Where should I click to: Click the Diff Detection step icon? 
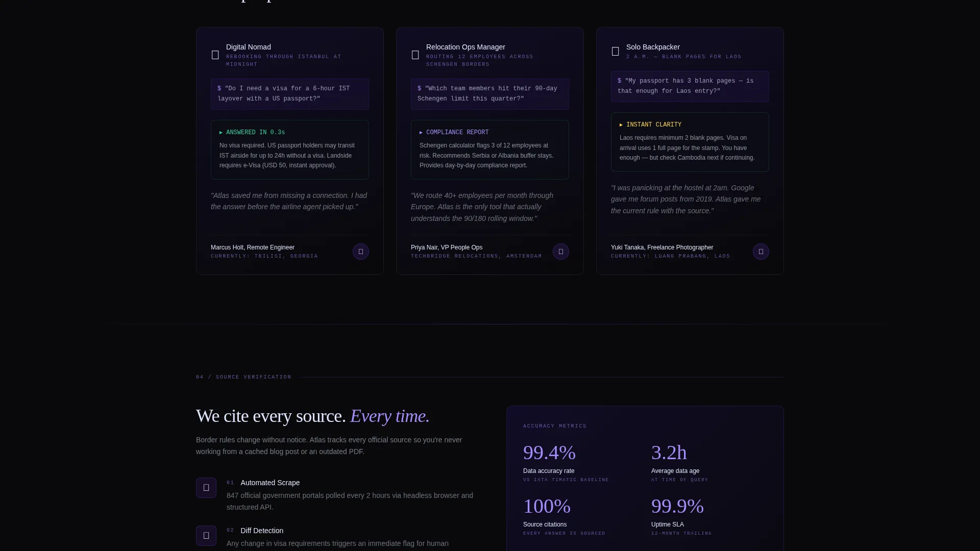pos(206,536)
